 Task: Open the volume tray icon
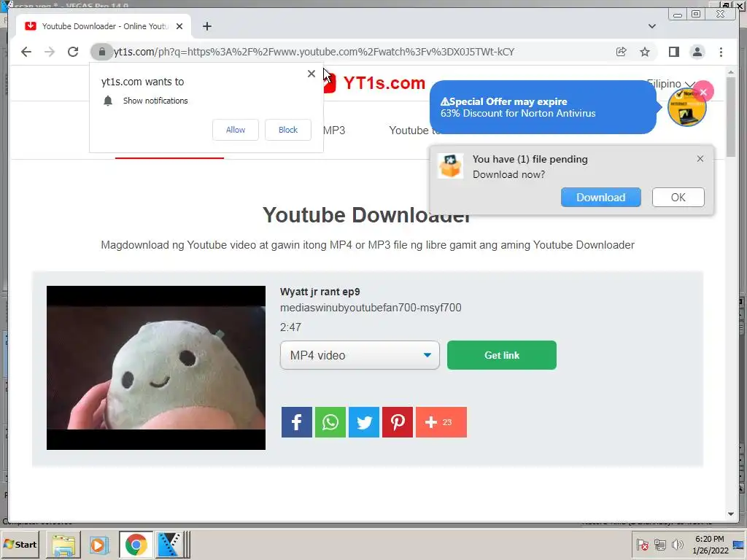[678, 545]
